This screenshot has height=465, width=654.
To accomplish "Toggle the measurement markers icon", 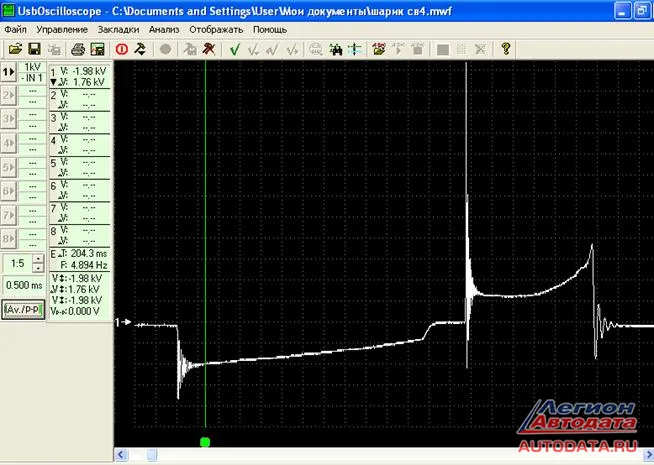I will pyautogui.click(x=355, y=49).
